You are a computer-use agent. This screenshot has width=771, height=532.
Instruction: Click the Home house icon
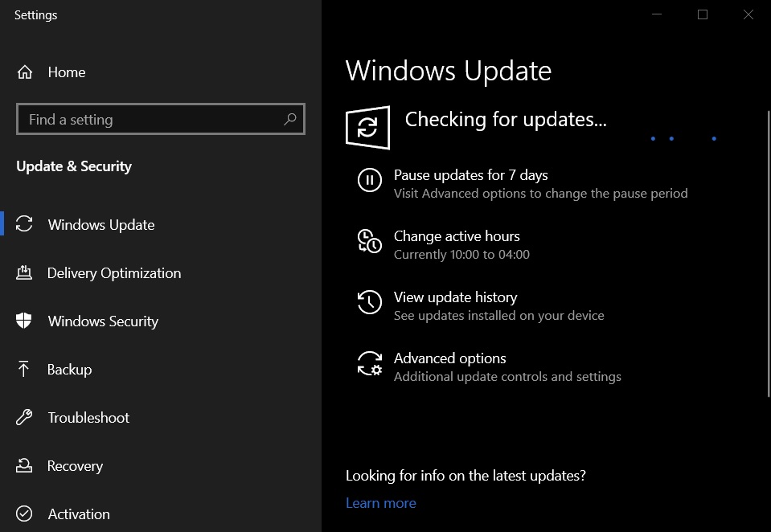[x=24, y=72]
